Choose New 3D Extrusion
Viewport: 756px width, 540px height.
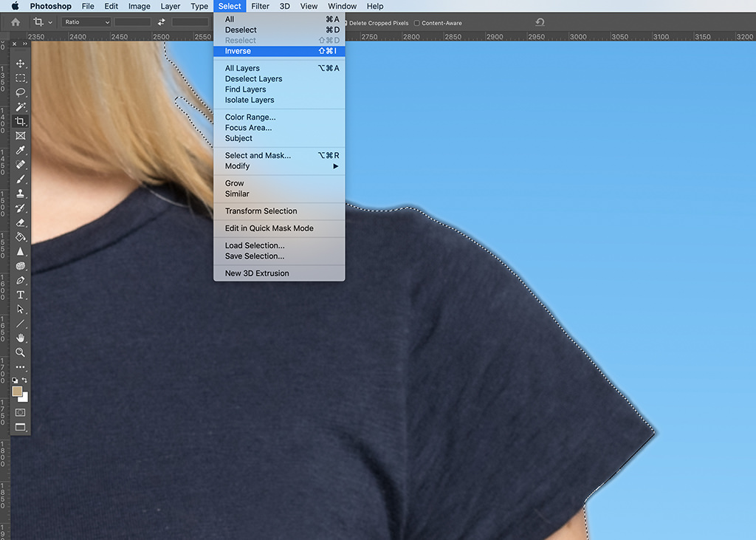(x=279, y=273)
